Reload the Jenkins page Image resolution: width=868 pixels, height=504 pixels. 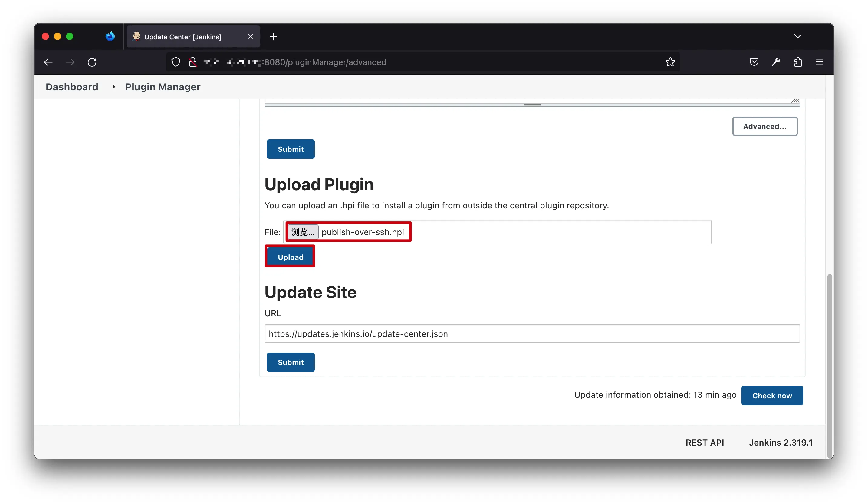pyautogui.click(x=92, y=62)
